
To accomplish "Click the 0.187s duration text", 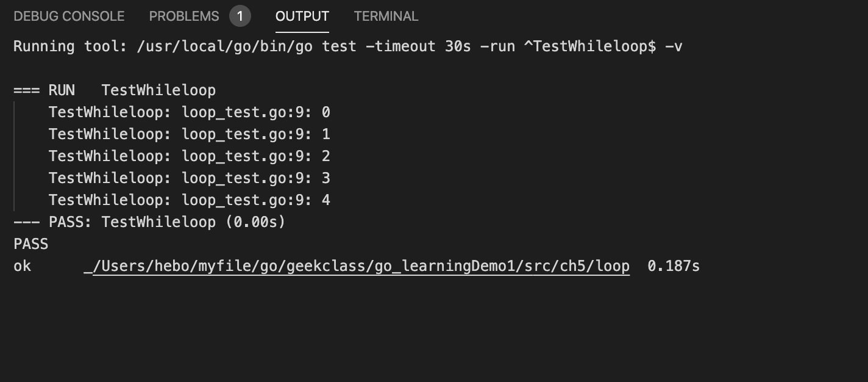I will coord(674,266).
